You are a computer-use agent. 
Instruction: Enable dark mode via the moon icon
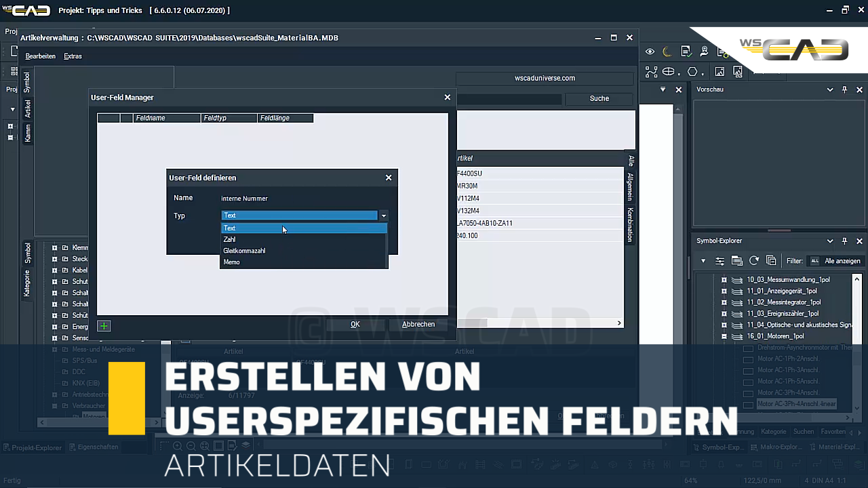[x=667, y=52]
